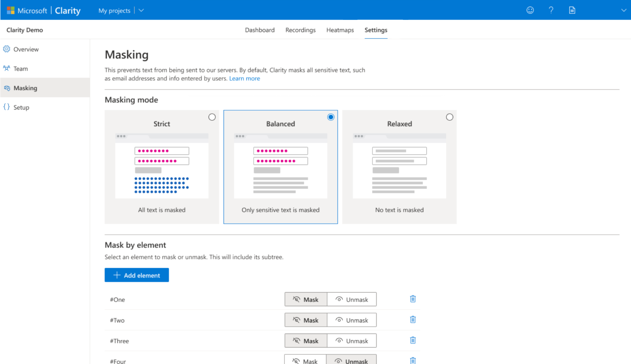The height and width of the screenshot is (364, 631).
Task: Open the Learn more link about masking
Action: (244, 78)
